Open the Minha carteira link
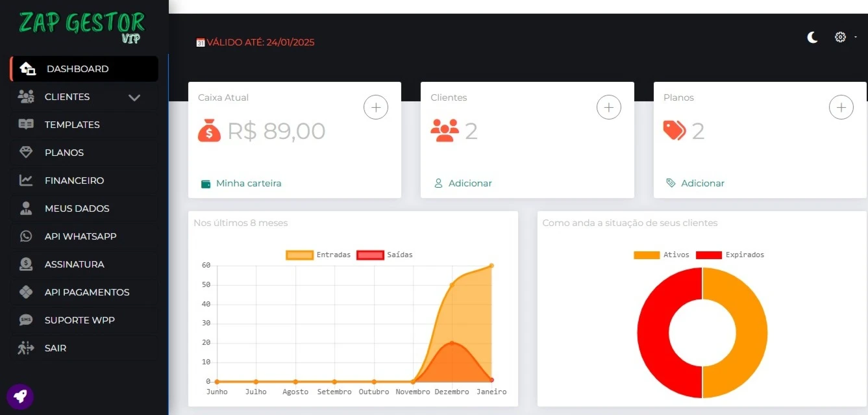The height and width of the screenshot is (415, 868). point(249,184)
